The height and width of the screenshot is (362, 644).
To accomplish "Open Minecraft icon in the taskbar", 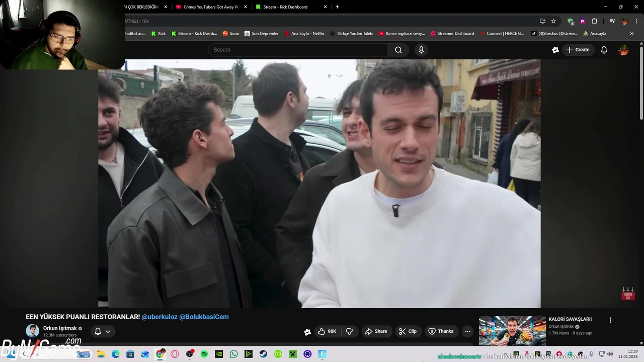I will (x=293, y=354).
